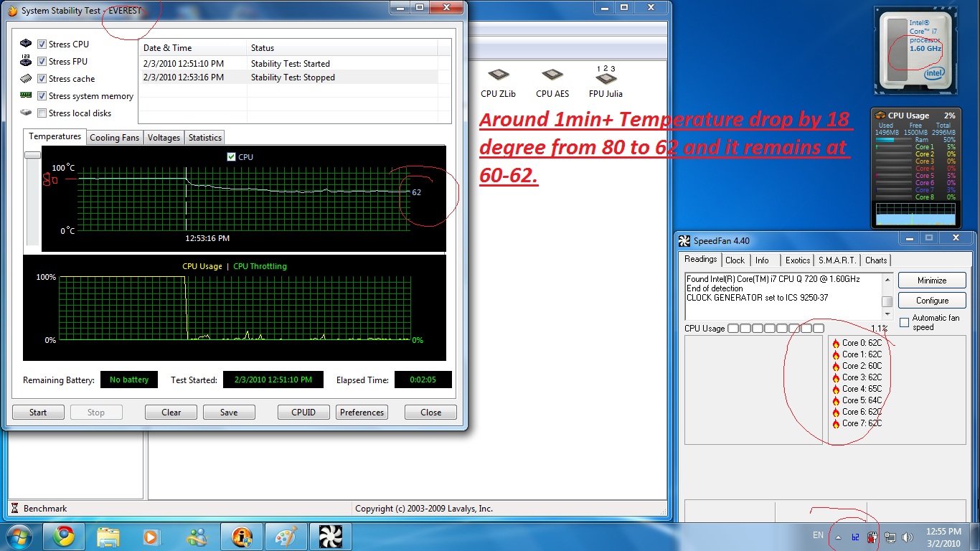The width and height of the screenshot is (980, 551).
Task: Click the local disks drive icon
Action: coord(27,113)
